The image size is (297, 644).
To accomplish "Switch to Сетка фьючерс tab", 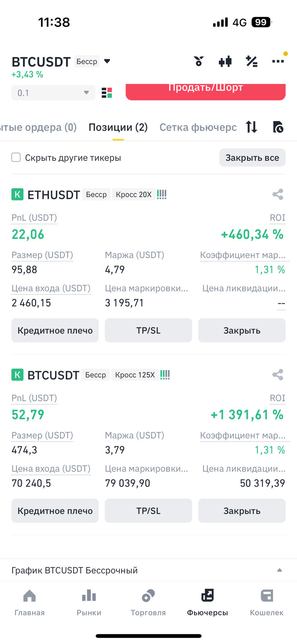I will click(198, 127).
